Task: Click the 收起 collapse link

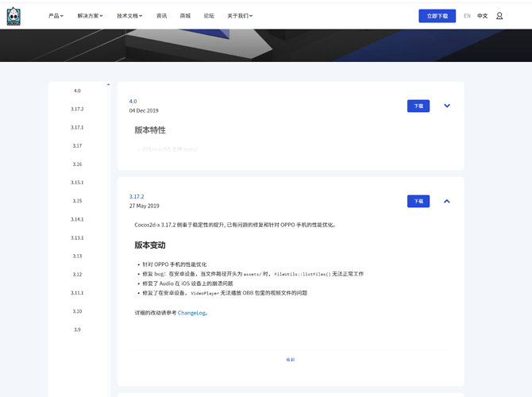Action: coord(291,360)
